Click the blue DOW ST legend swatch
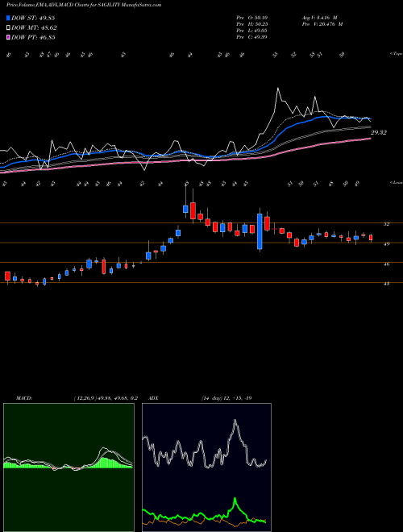 tap(9, 18)
